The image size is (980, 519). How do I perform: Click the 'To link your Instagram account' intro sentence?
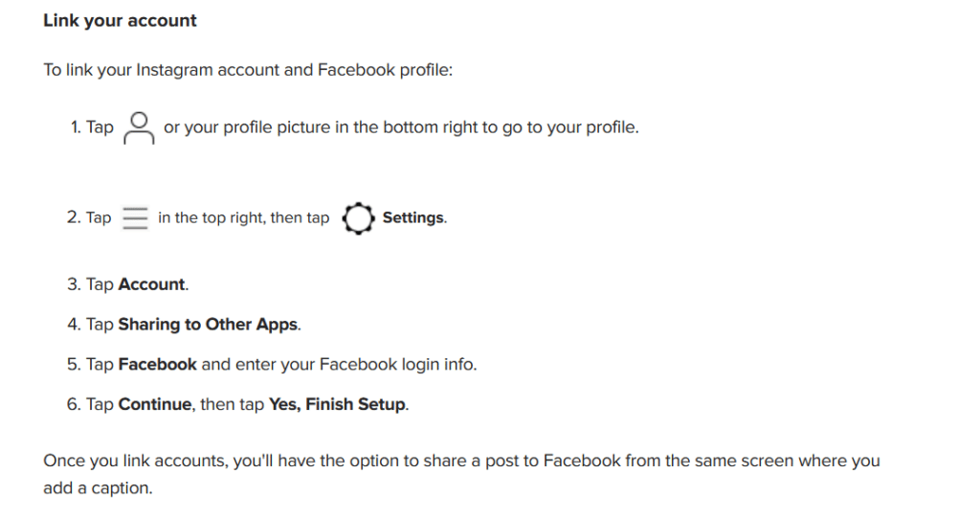248,71
